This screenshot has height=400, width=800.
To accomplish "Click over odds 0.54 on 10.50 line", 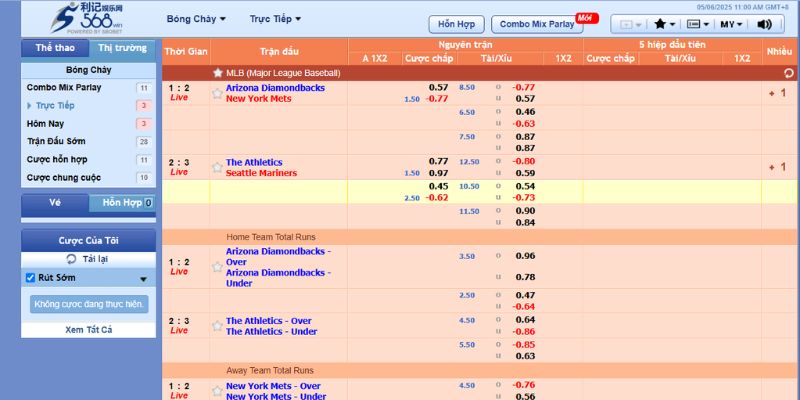I will click(x=525, y=186).
